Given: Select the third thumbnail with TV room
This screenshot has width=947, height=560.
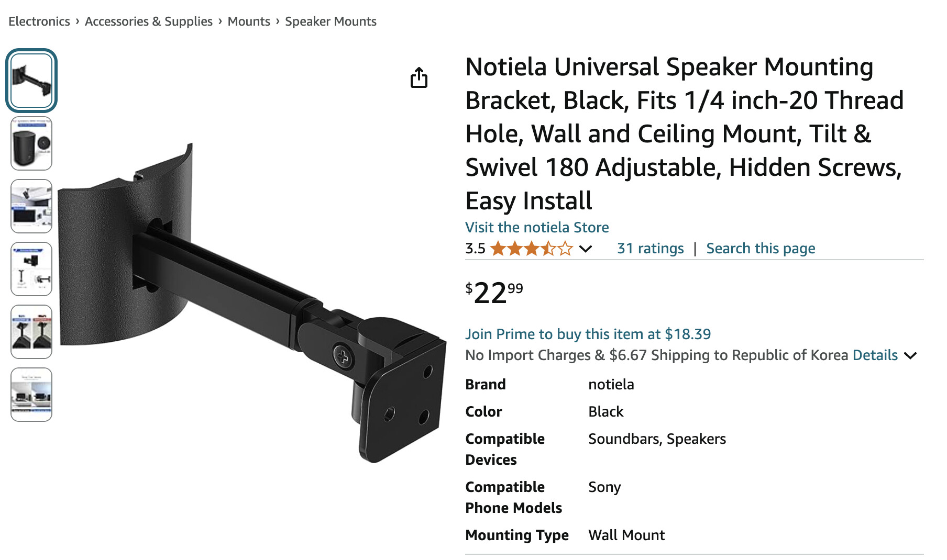Looking at the screenshot, I should [31, 206].
